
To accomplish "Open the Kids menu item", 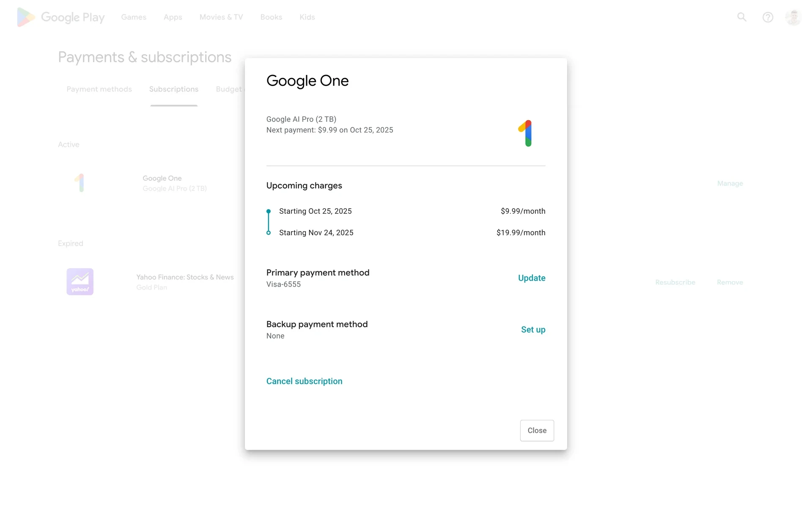I will tap(307, 17).
